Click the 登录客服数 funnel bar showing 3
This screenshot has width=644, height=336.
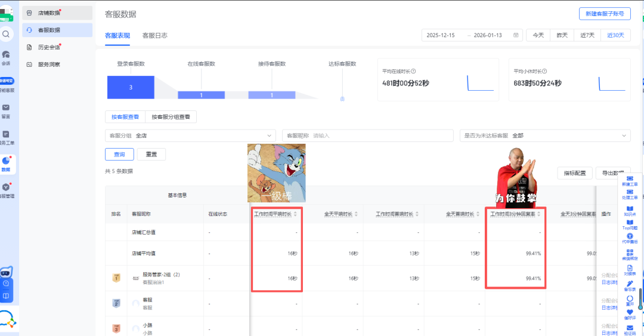point(131,87)
